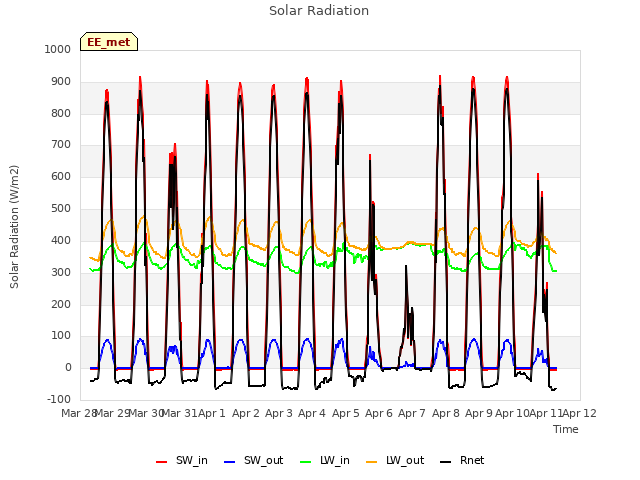The image size is (640, 480).
Task: Click the Time x-axis label
Action: coord(566,429)
